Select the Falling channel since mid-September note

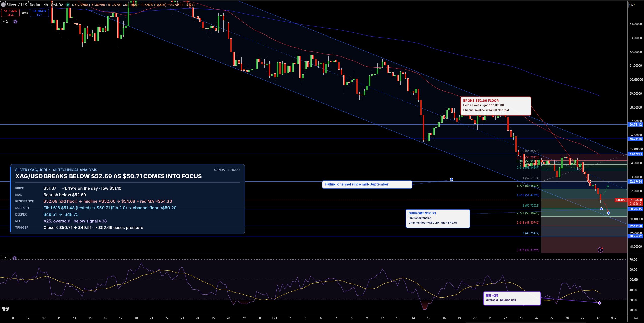click(x=367, y=184)
